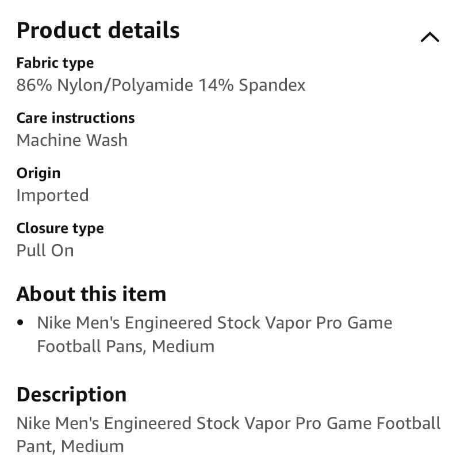
Task: Click the Care instructions label
Action: pyautogui.click(x=75, y=118)
